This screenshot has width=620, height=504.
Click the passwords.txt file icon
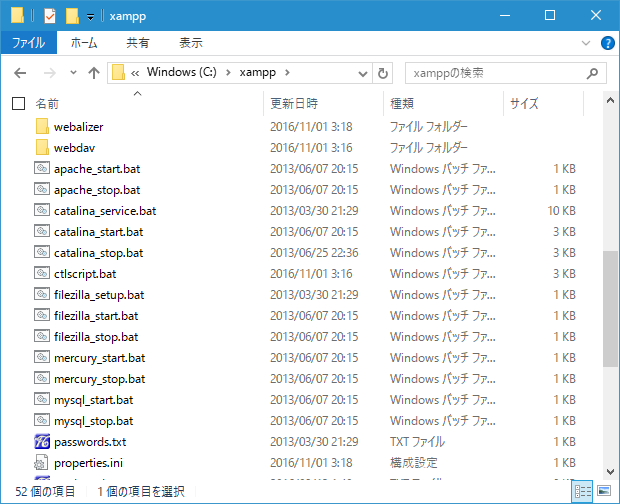pos(42,442)
